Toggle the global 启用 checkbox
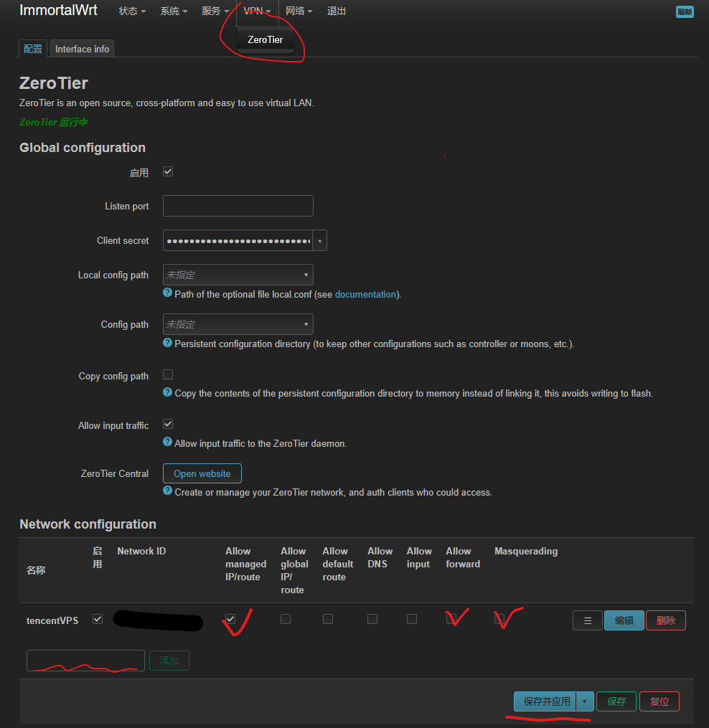Image resolution: width=709 pixels, height=728 pixels. coord(168,172)
